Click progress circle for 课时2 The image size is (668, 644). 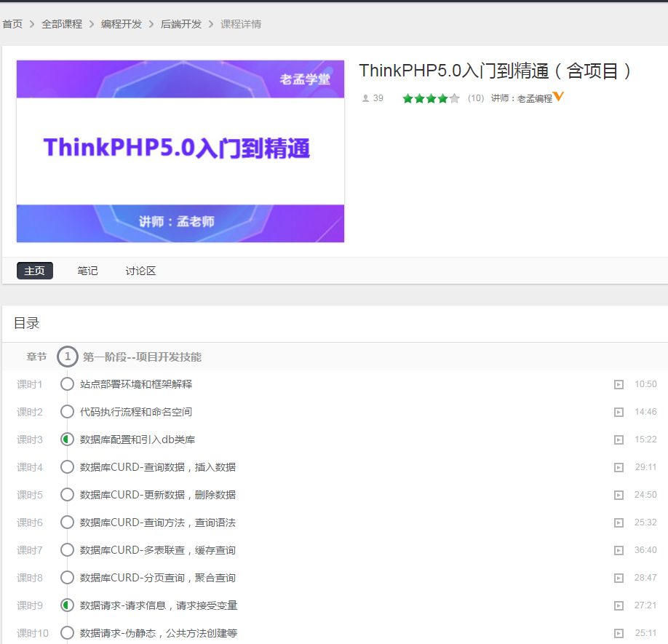click(x=67, y=412)
